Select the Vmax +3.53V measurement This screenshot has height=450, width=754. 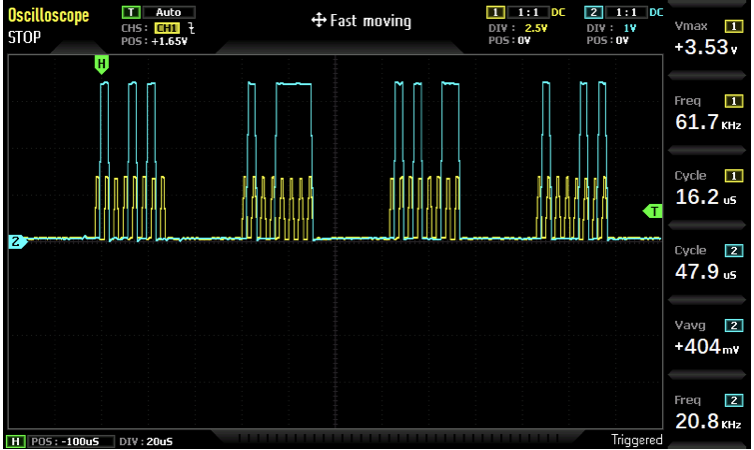click(x=706, y=47)
